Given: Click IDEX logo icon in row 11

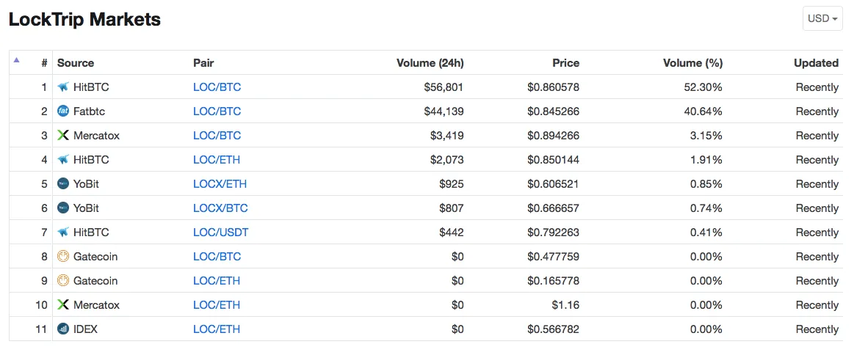Looking at the screenshot, I should 63,329.
